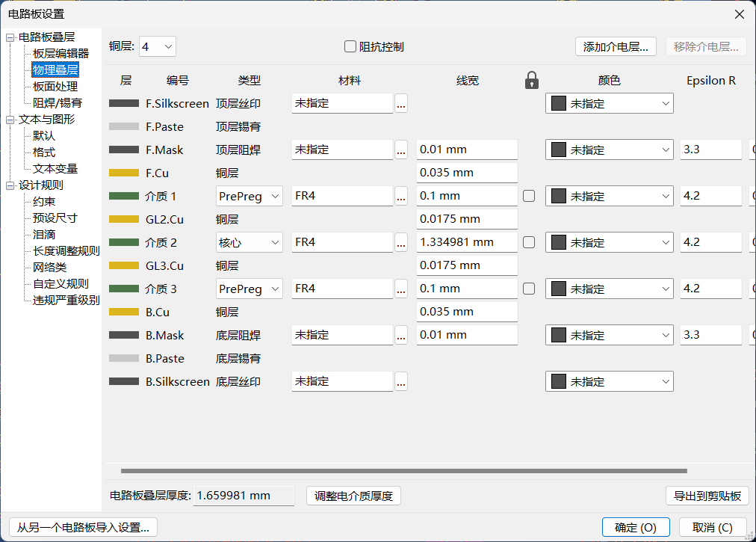Open the 铜层 count dropdown

[158, 47]
